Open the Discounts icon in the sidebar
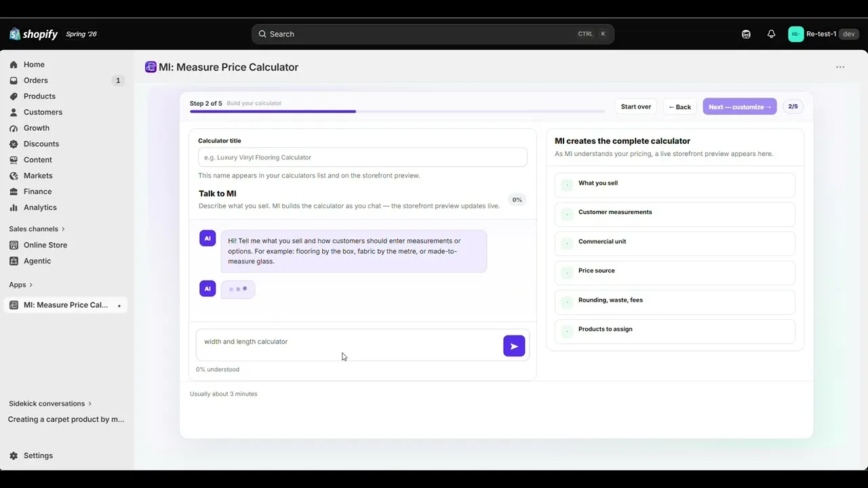868x488 pixels. [x=14, y=144]
